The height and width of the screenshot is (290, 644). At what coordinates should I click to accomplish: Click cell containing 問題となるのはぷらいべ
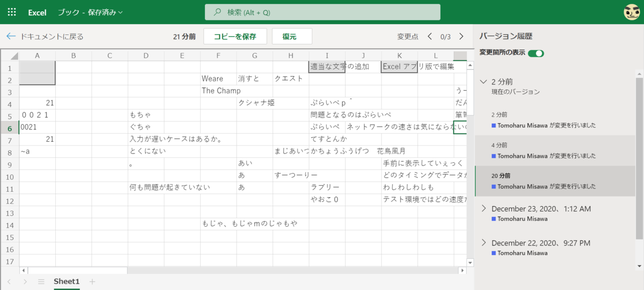(327, 115)
